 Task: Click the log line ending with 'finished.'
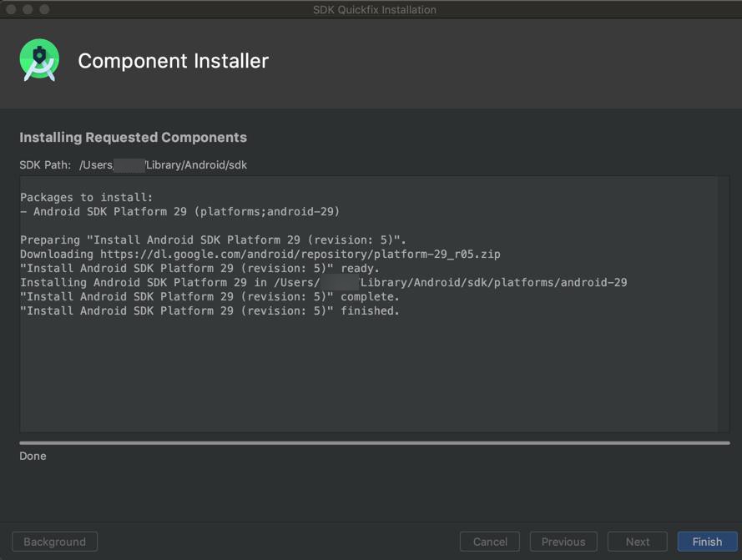click(x=209, y=311)
